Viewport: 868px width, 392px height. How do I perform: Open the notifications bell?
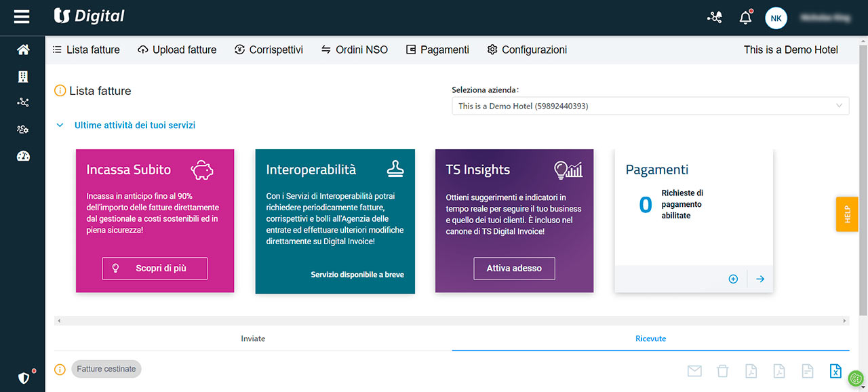click(745, 18)
